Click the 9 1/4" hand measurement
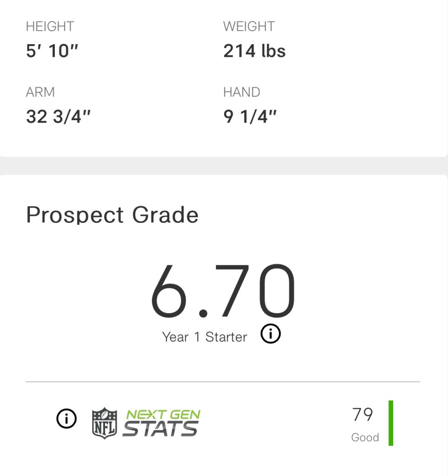This screenshot has width=448, height=476. point(250,117)
